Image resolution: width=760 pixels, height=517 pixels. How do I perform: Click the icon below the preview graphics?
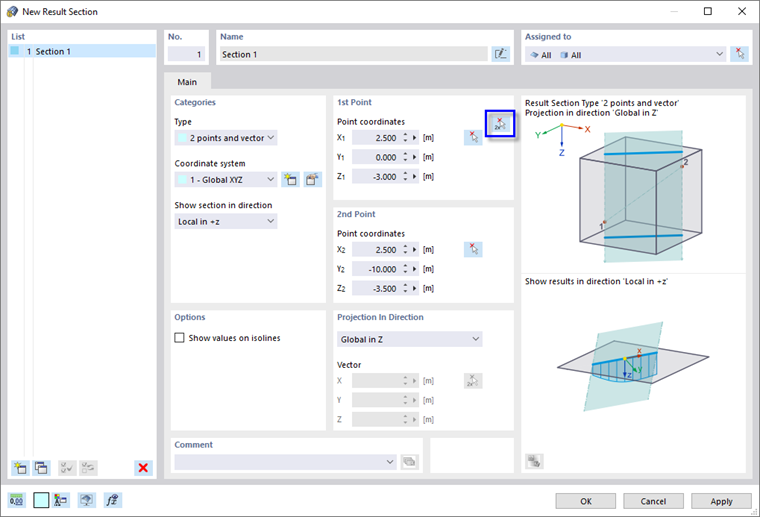pyautogui.click(x=534, y=461)
